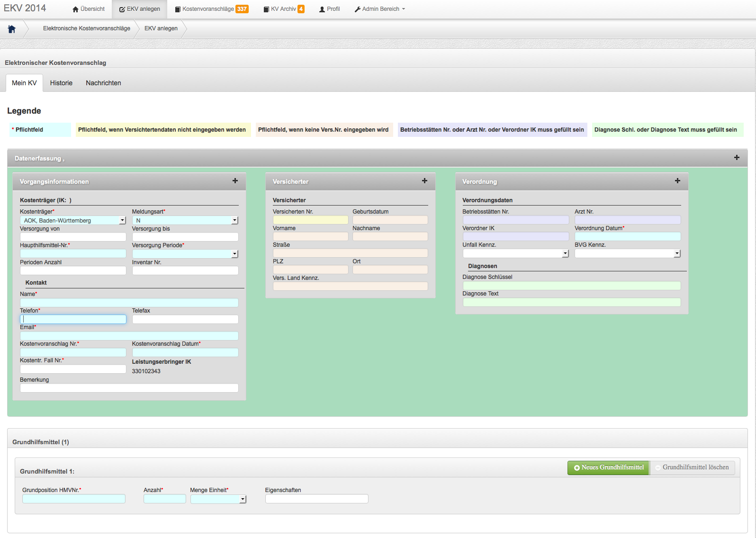Click the Anzahl field
The image size is (756, 538).
164,499
